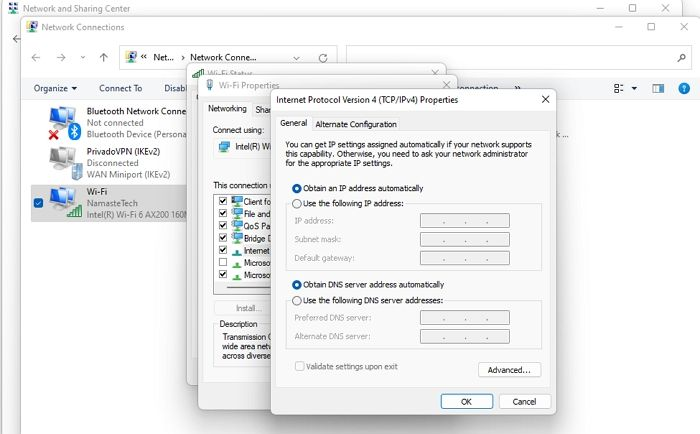Screen dimensions: 700x434
Task: Select Bluetooth Network Connection icon
Action: click(x=64, y=123)
